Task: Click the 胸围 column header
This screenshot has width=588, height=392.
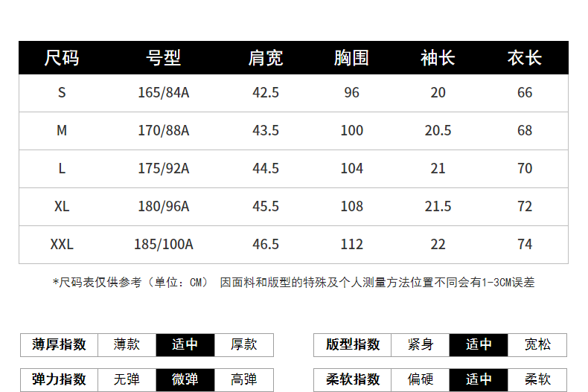Action: pos(352,58)
